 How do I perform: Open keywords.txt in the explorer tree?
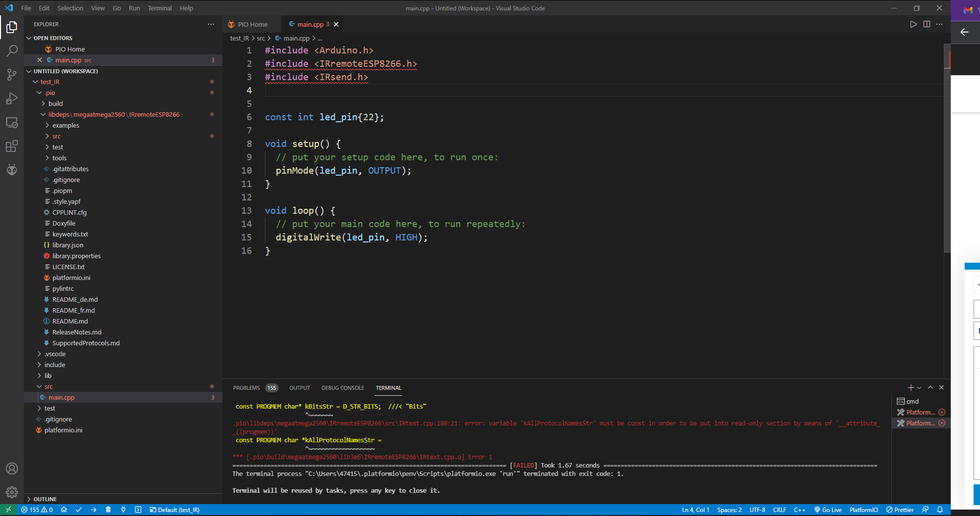point(70,234)
